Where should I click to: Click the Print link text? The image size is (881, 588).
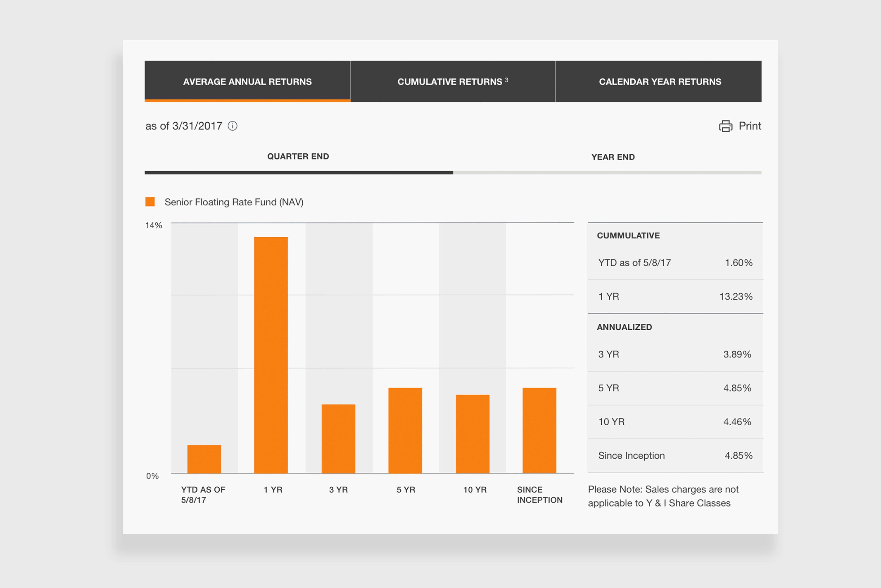(750, 126)
